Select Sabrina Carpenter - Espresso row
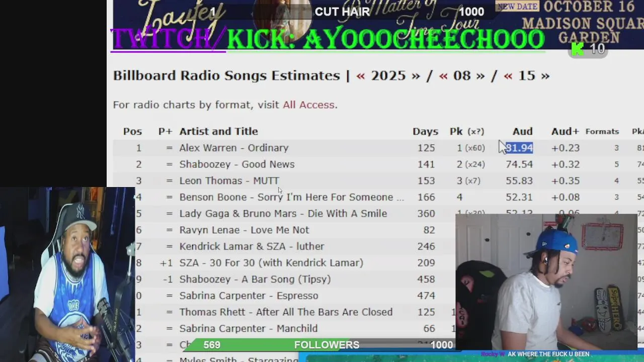Viewport: 644px width, 362px height. coord(295,296)
